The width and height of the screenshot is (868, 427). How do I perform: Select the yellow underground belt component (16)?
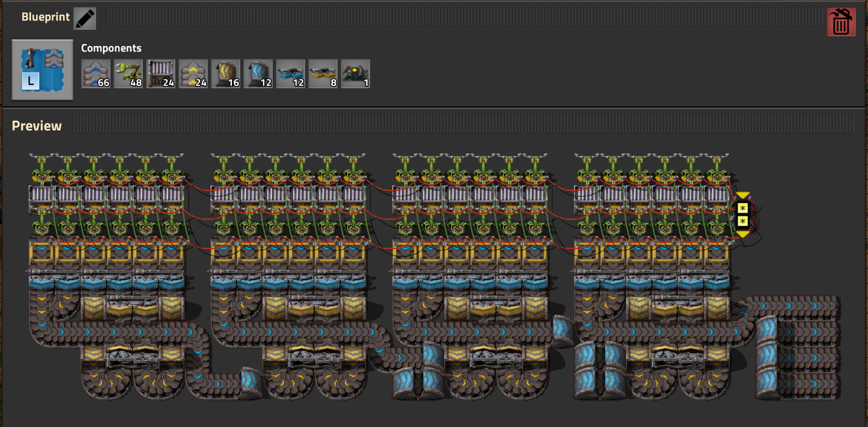226,73
